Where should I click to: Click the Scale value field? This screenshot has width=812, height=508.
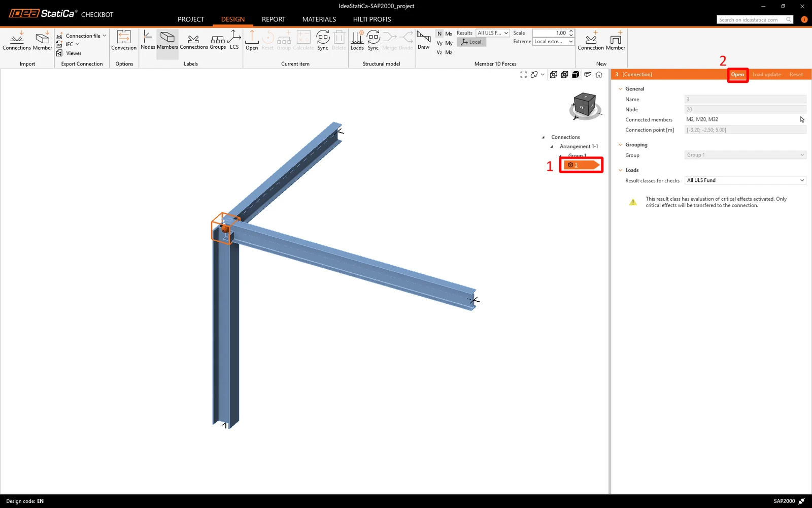coord(550,33)
